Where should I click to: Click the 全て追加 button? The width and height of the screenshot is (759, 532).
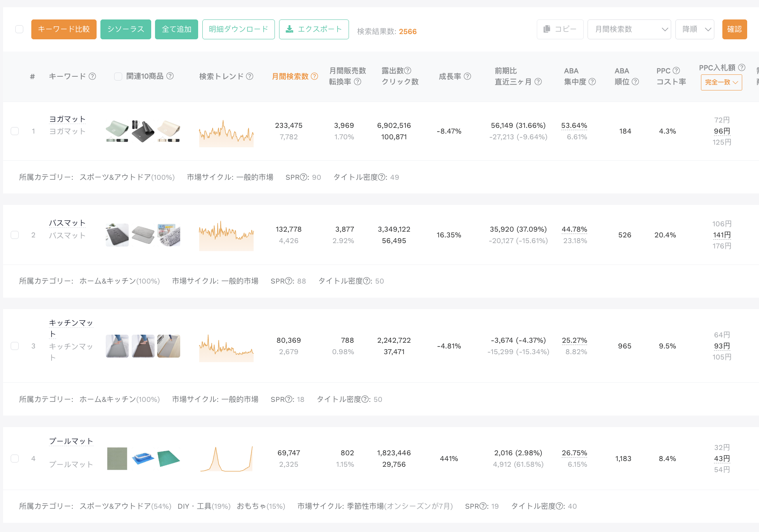tap(176, 29)
